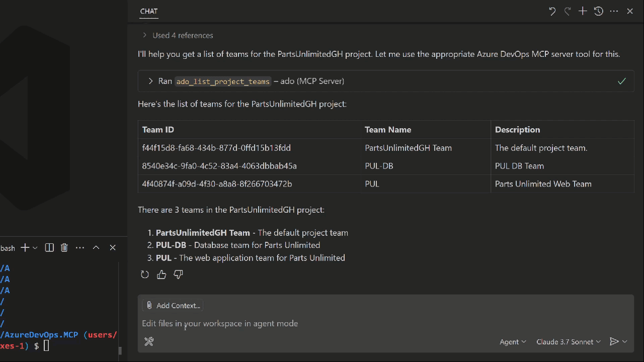Viewport: 644px width, 362px height.
Task: Click the Add Context paperclip icon
Action: tap(149, 305)
